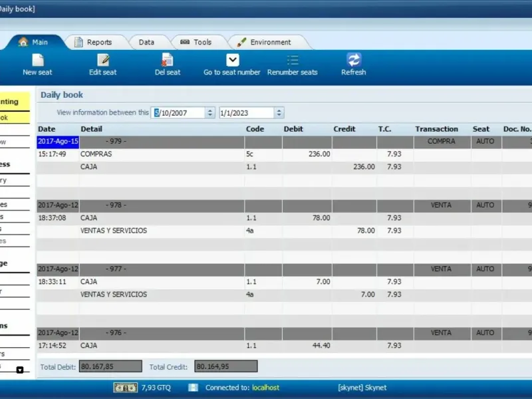Screen dimensions: 532x399
Task: Adjust the start date spinner arrows
Action: [x=210, y=113]
